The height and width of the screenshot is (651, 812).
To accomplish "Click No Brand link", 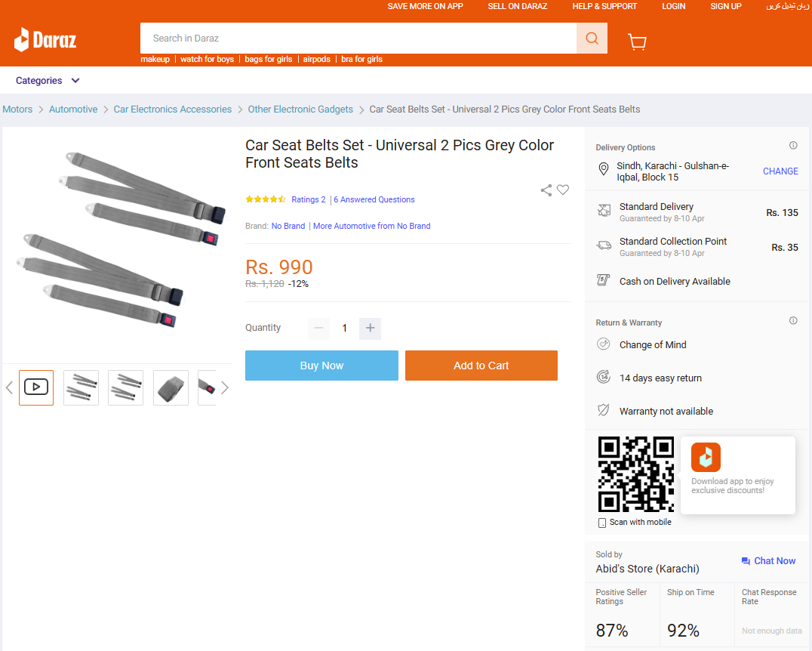I will tap(288, 226).
